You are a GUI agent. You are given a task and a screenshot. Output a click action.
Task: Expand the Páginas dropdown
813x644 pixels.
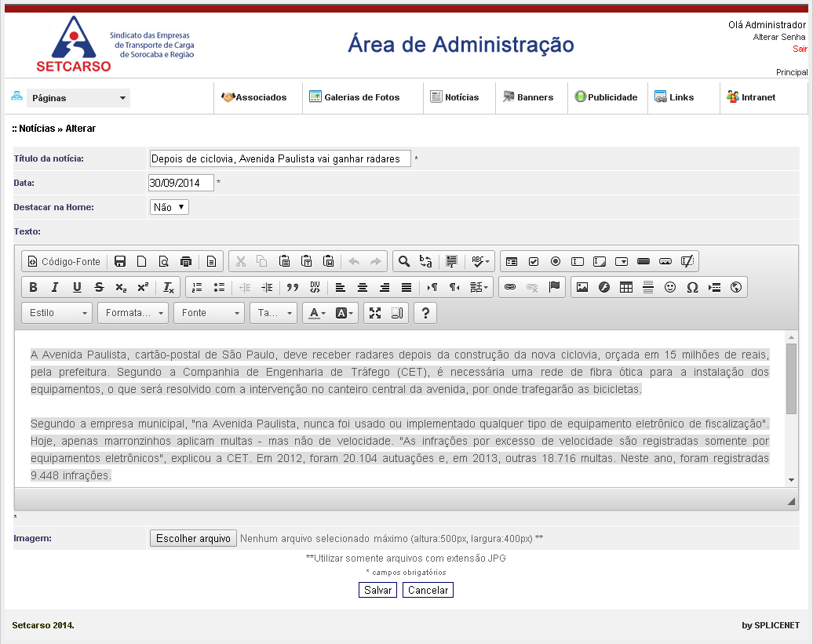pyautogui.click(x=78, y=98)
